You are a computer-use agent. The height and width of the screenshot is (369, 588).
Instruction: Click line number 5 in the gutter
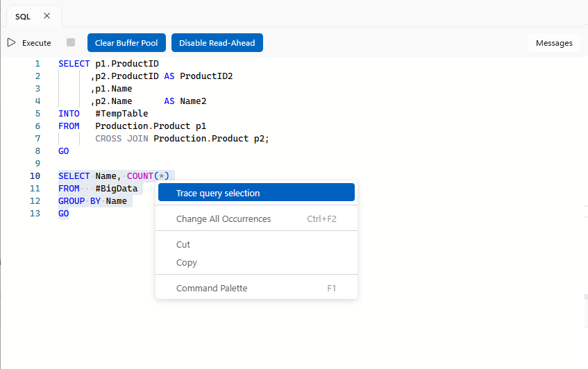point(37,114)
